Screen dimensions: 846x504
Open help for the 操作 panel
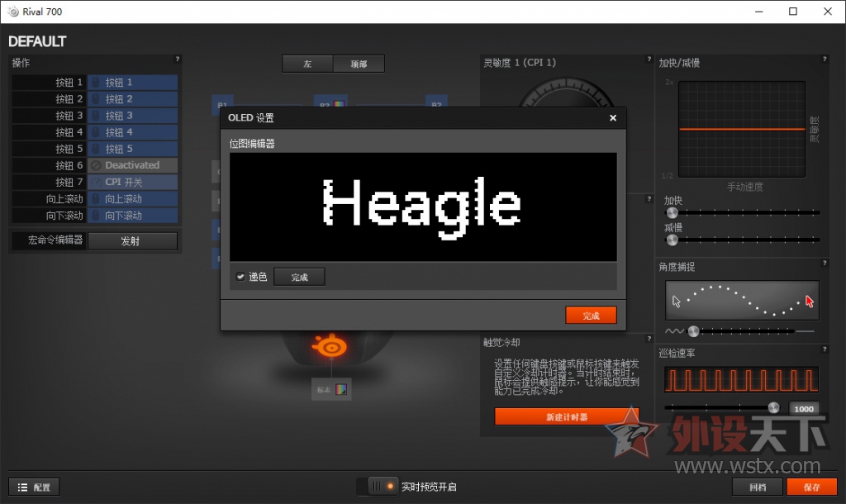tap(177, 59)
